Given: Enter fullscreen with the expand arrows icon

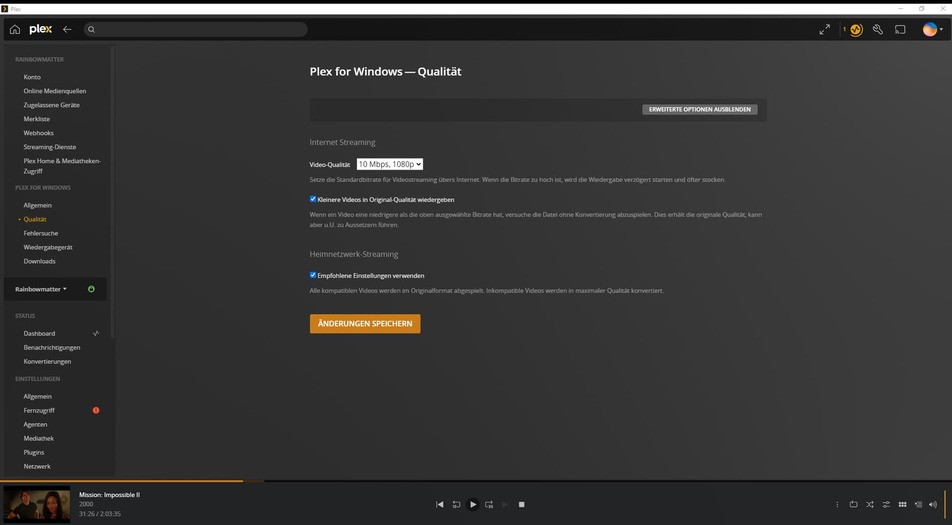Looking at the screenshot, I should pos(824,29).
